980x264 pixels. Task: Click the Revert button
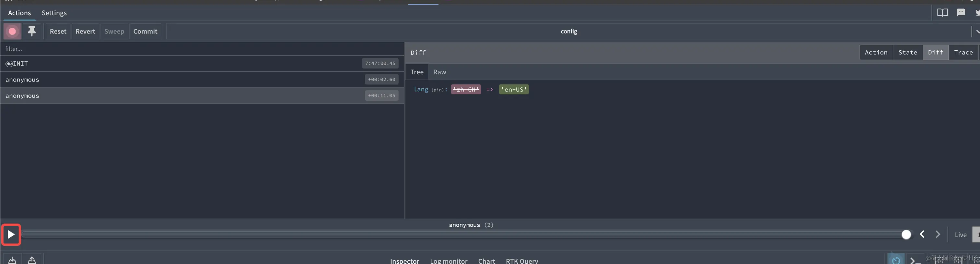85,31
